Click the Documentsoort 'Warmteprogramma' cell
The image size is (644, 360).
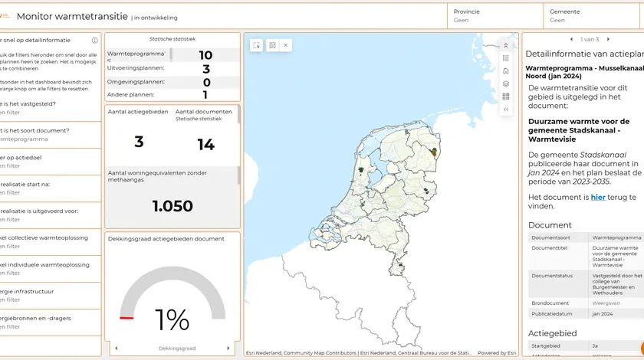pos(616,237)
